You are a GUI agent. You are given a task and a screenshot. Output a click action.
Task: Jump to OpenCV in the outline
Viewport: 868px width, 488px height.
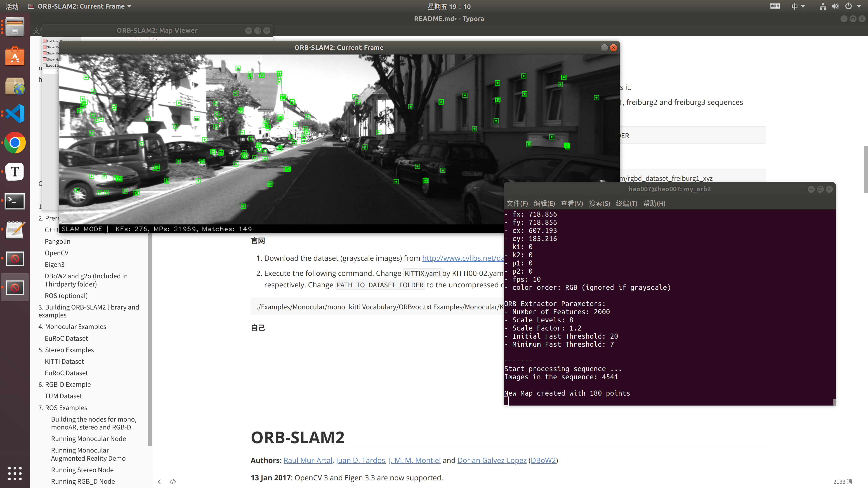pyautogui.click(x=56, y=253)
